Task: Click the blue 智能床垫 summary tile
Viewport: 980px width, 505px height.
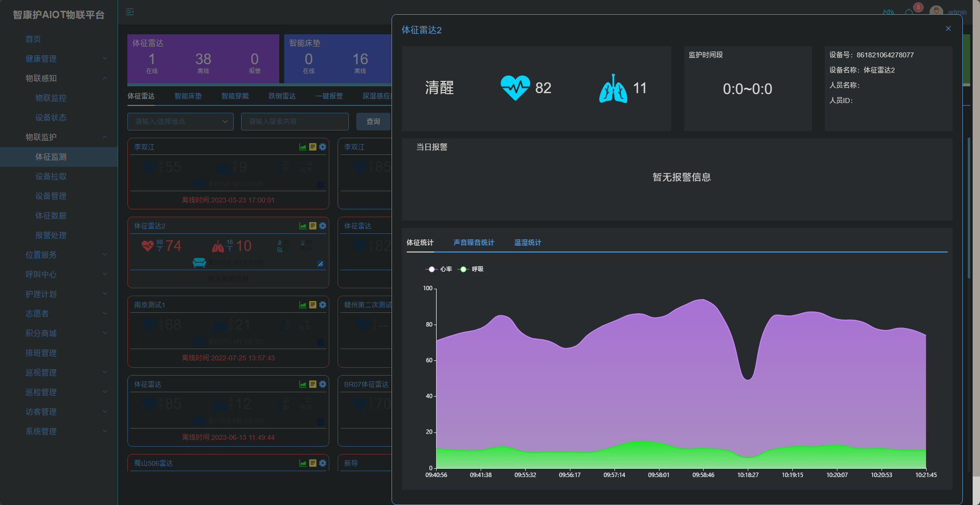Action: click(x=338, y=59)
